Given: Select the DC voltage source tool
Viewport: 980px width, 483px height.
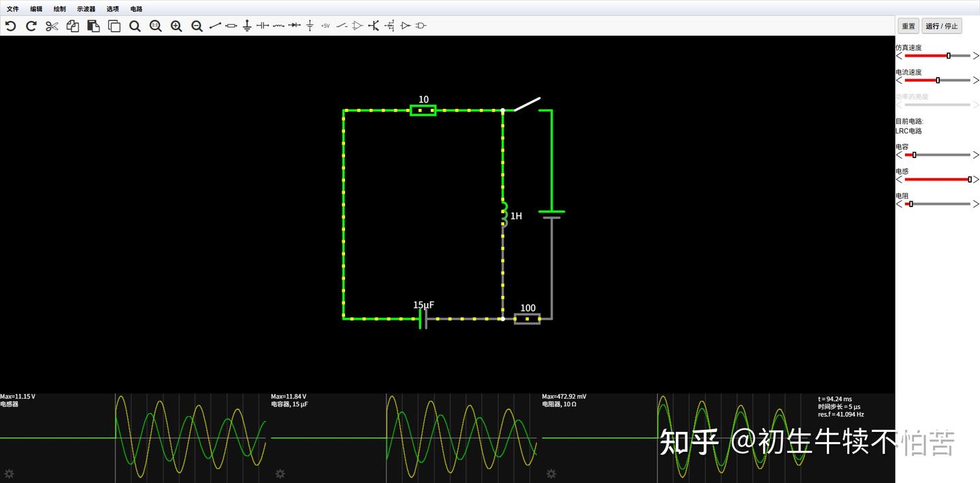Looking at the screenshot, I should [310, 26].
